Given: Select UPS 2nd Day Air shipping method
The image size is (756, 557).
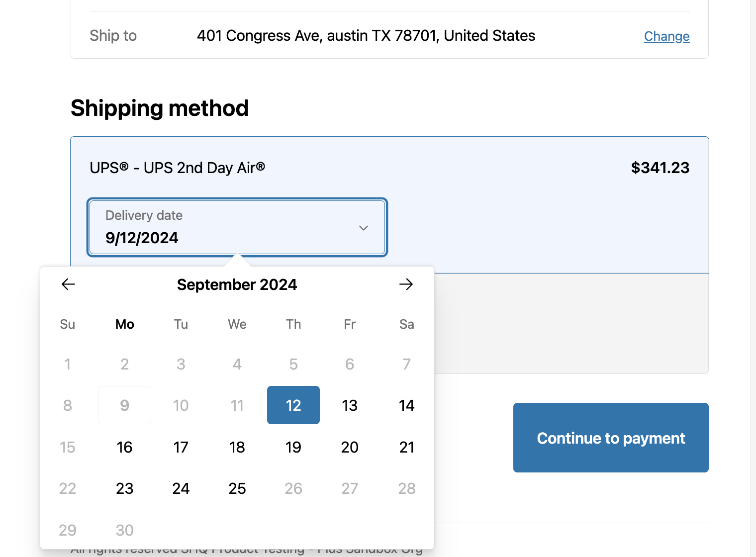Looking at the screenshot, I should point(178,168).
